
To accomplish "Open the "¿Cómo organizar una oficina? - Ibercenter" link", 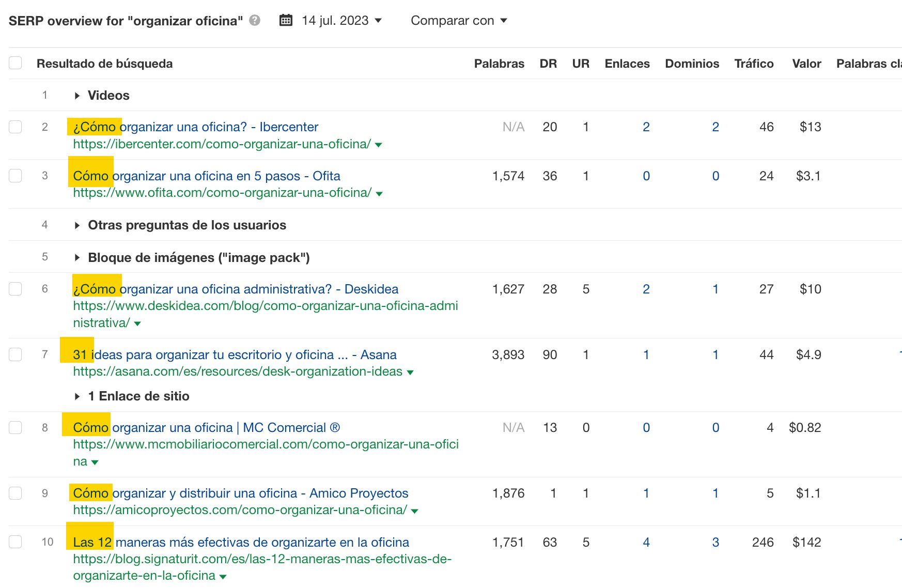I will click(x=195, y=127).
